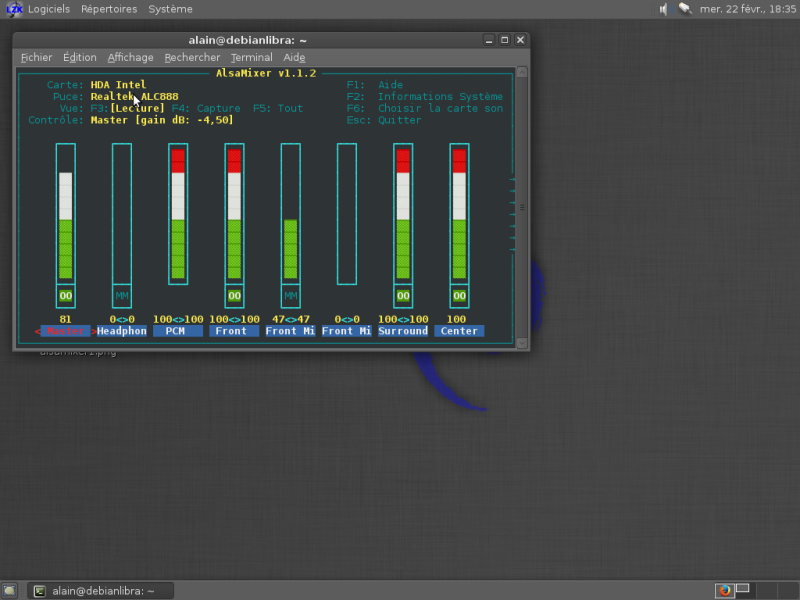Viewport: 800px width, 600px height.
Task: Select the Surround channel label
Action: click(403, 331)
